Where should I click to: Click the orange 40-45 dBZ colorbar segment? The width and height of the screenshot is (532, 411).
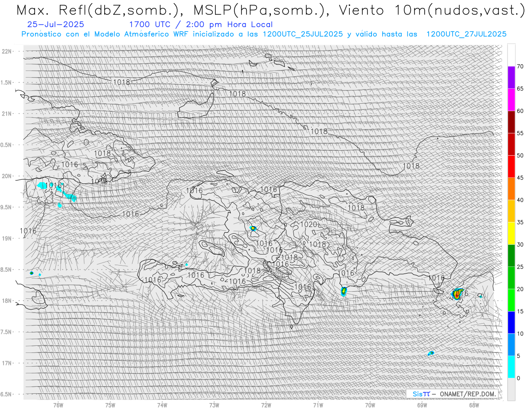coord(511,189)
